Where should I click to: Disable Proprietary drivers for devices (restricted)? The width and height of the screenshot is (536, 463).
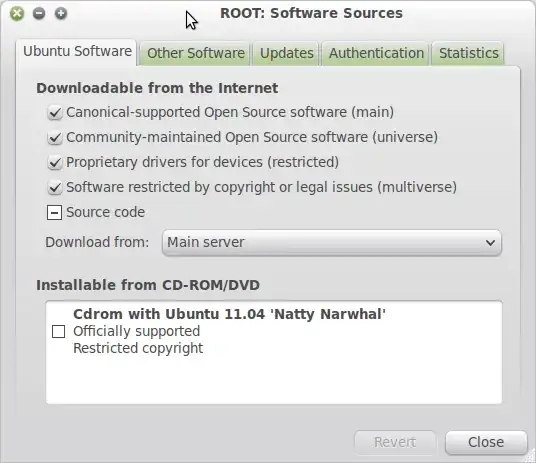pyautogui.click(x=55, y=162)
